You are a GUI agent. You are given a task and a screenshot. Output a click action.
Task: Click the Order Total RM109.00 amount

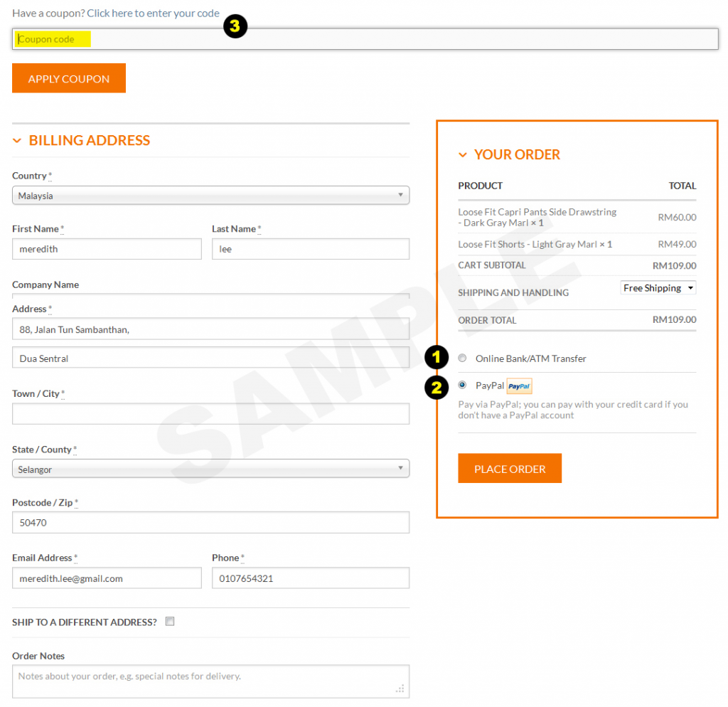(x=674, y=319)
